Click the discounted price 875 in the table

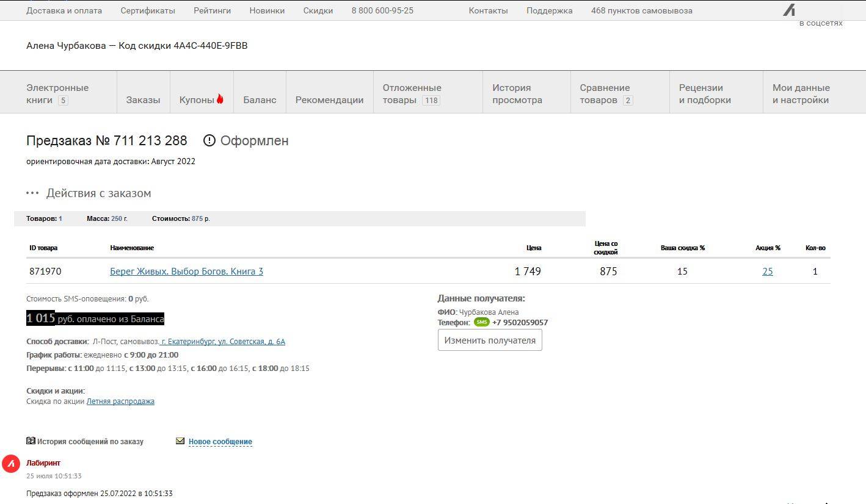pyautogui.click(x=608, y=272)
